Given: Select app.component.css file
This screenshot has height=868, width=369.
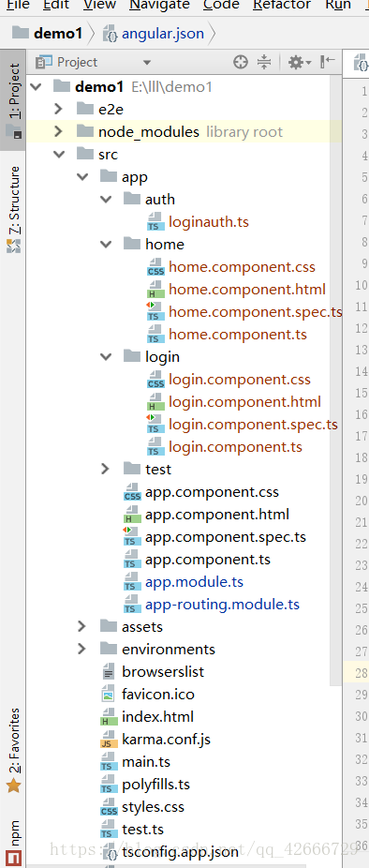Looking at the screenshot, I should coord(212,491).
